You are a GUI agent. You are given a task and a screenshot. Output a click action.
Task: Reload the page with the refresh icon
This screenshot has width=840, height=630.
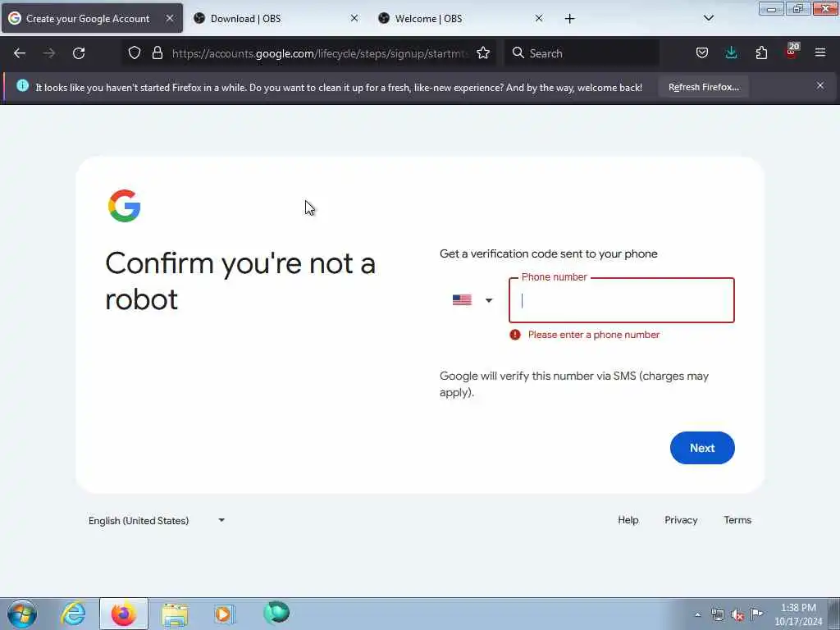pyautogui.click(x=79, y=53)
